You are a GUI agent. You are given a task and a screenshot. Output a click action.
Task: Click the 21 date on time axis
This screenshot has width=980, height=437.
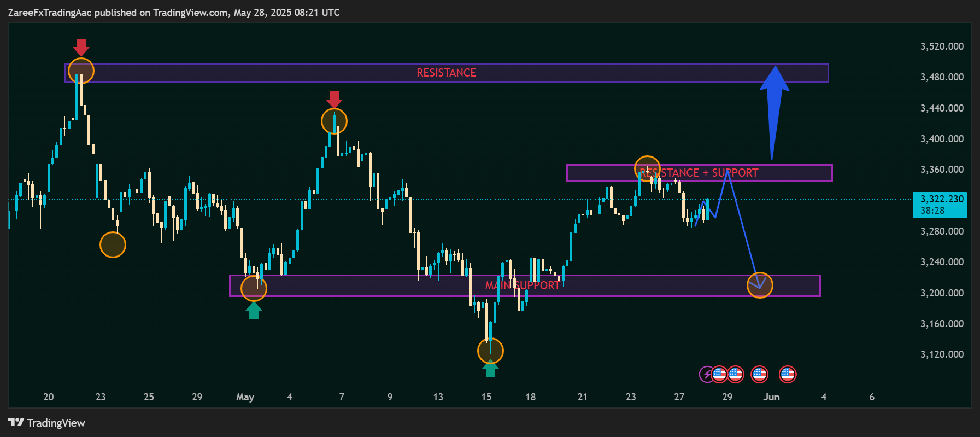582,397
